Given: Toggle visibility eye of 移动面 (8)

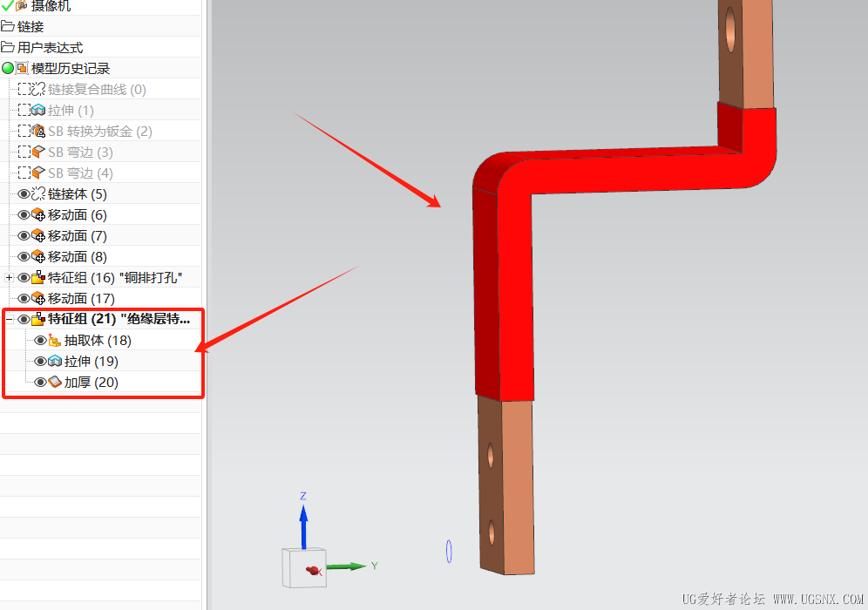Looking at the screenshot, I should coord(24,256).
